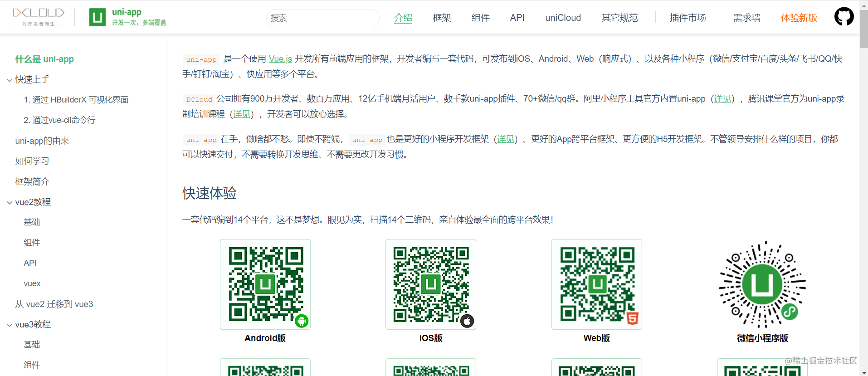This screenshot has height=376, width=868.
Task: Click the iOS版 label
Action: point(431,338)
